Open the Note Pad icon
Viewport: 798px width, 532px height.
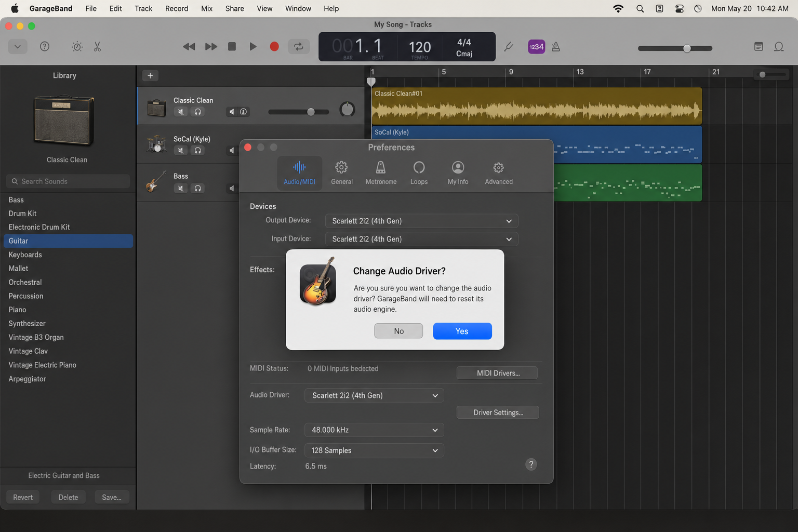759,47
